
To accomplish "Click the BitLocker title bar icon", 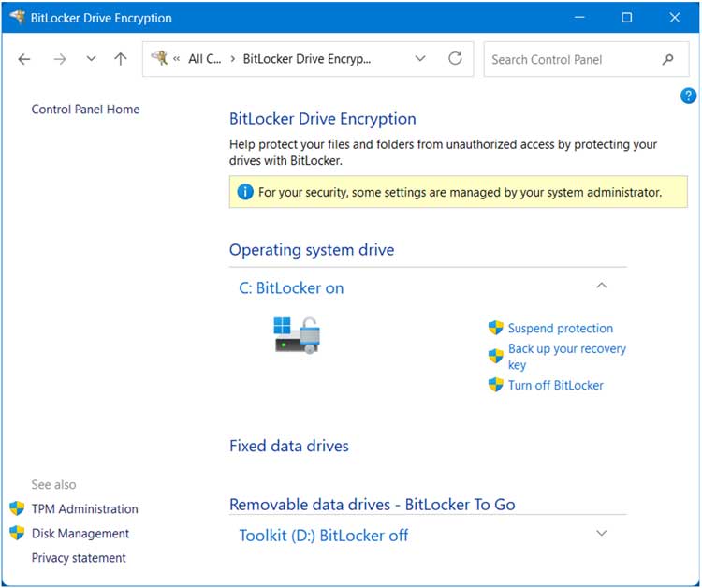I will pyautogui.click(x=18, y=17).
